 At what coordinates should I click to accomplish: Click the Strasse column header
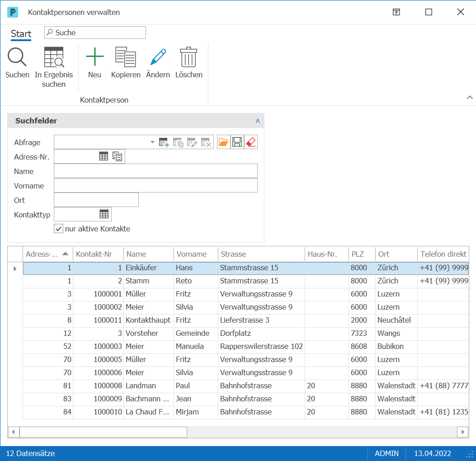point(261,254)
